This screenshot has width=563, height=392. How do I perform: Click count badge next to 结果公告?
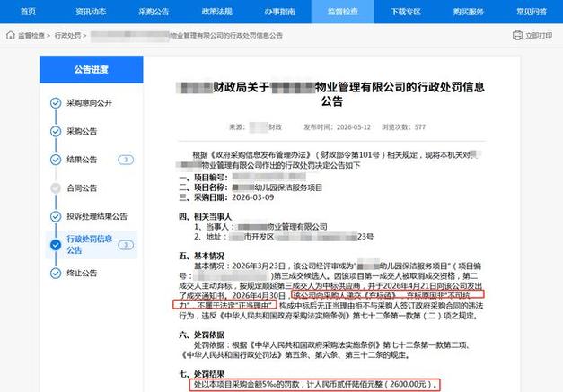point(126,160)
